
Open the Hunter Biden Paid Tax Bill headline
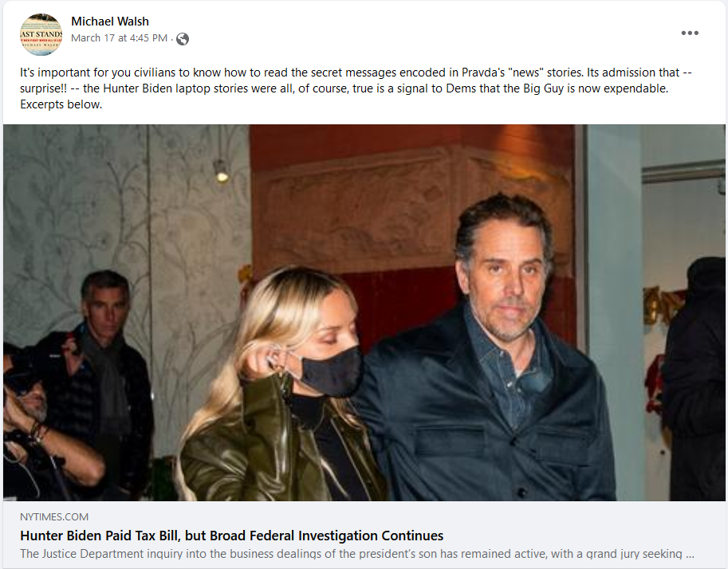232,536
